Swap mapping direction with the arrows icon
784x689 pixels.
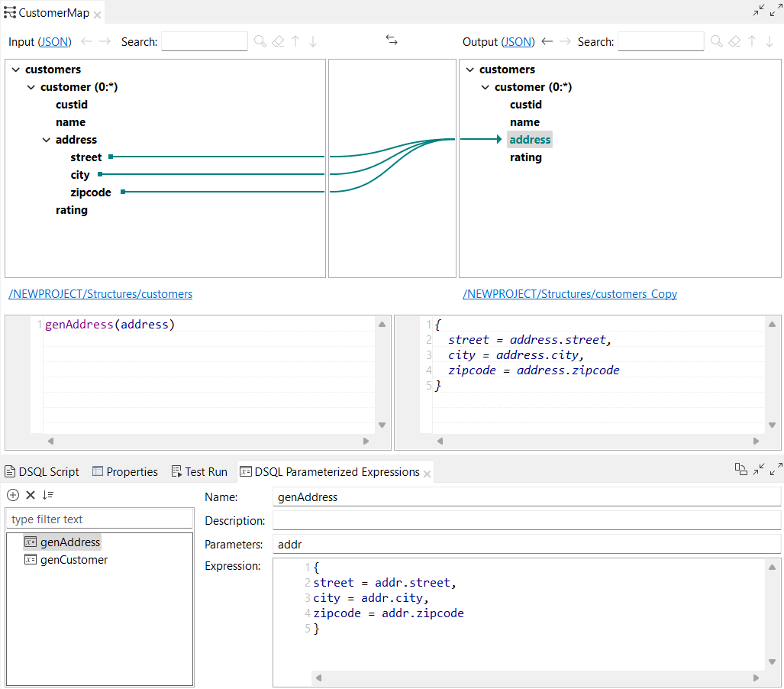coord(392,40)
